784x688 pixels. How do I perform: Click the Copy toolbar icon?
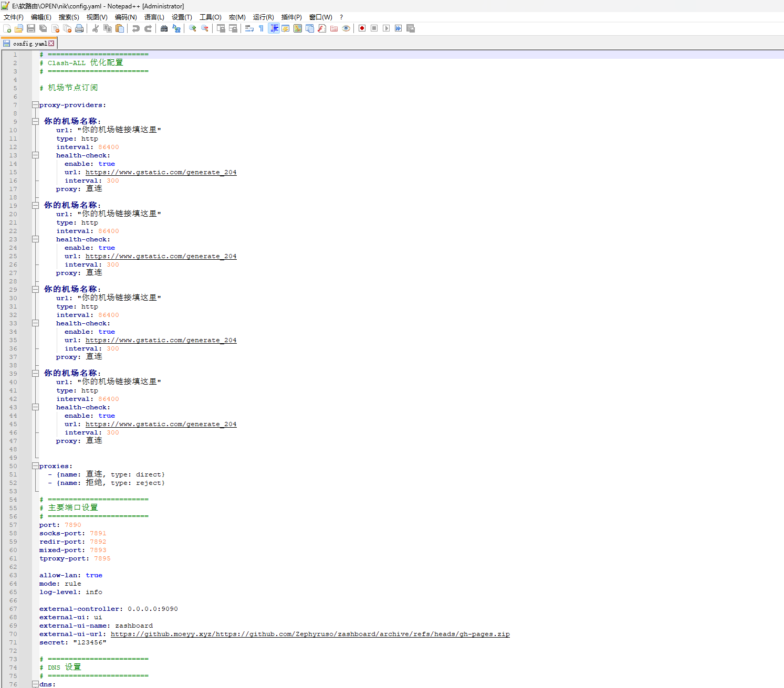(108, 28)
